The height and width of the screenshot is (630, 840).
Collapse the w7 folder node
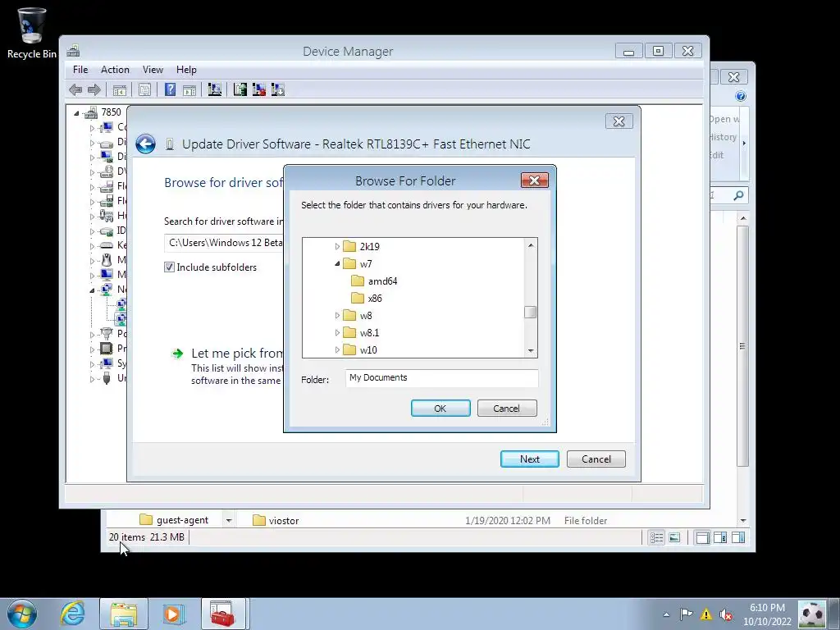337,263
